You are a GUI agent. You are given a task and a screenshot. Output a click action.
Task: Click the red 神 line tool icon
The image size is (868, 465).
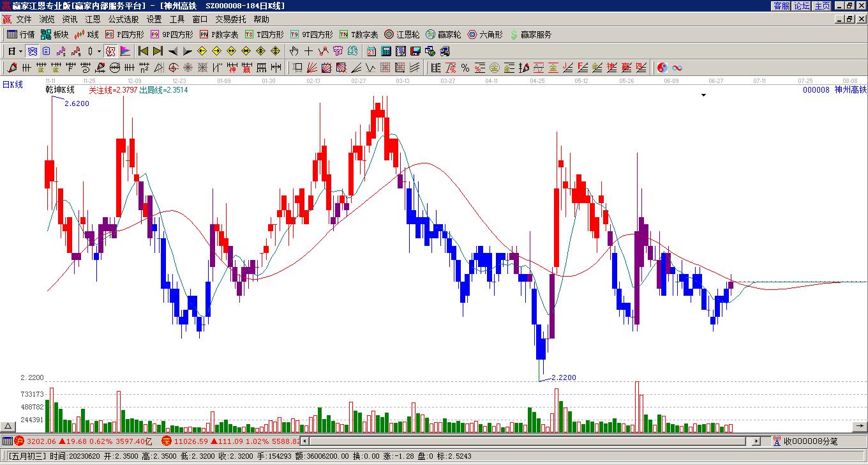pyautogui.click(x=232, y=68)
